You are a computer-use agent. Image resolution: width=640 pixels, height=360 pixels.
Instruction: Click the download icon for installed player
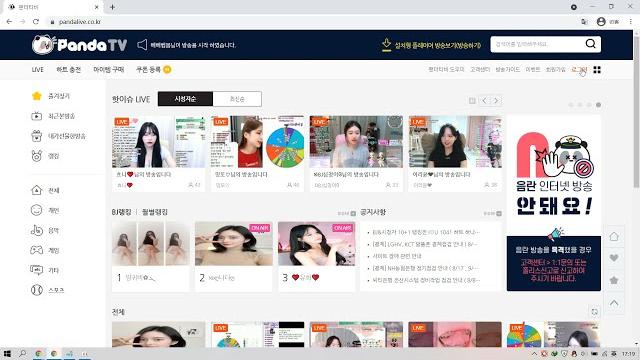386,44
